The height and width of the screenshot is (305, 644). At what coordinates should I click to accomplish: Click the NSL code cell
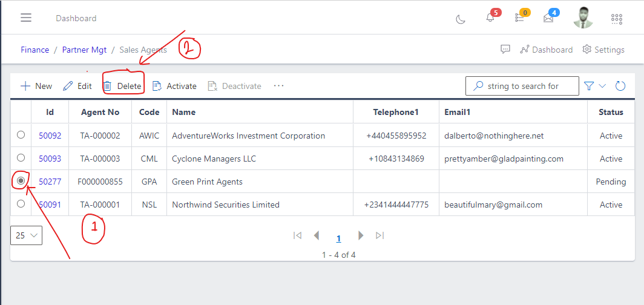tap(149, 205)
